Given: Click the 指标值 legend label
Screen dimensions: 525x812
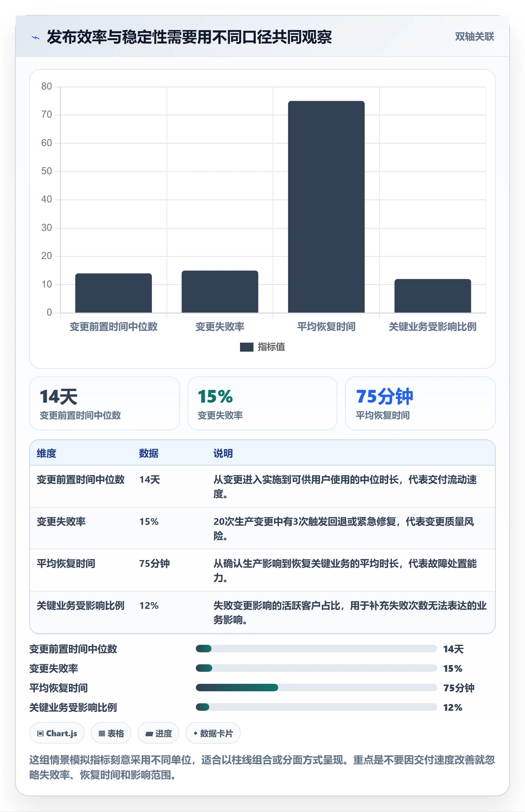Looking at the screenshot, I should (271, 347).
